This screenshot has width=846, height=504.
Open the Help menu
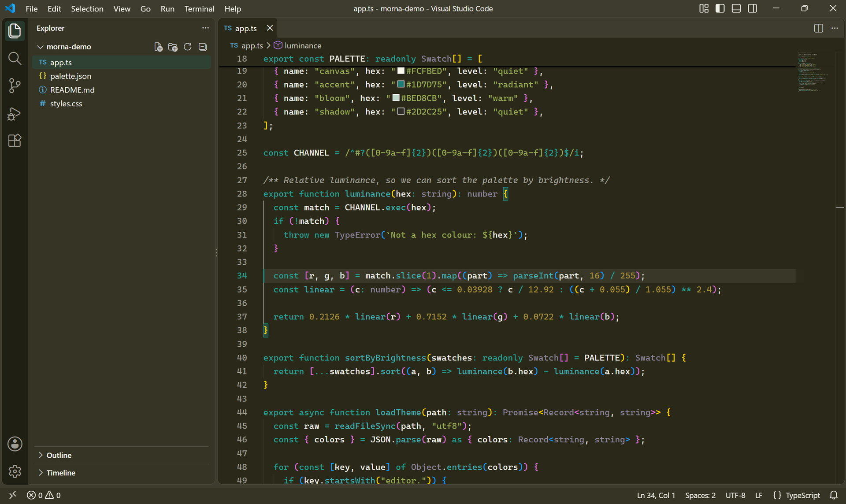233,8
